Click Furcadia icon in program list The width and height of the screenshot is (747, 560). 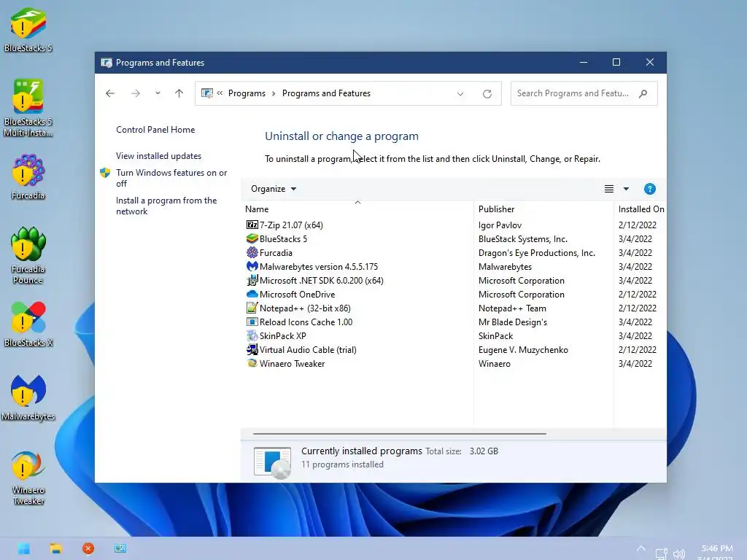252,252
